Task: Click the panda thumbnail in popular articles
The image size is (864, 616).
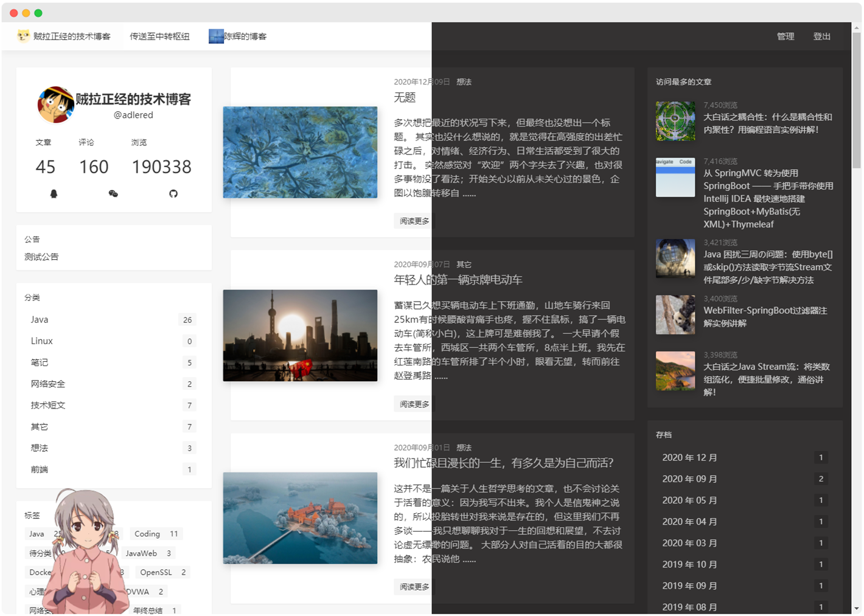Action: 675,315
